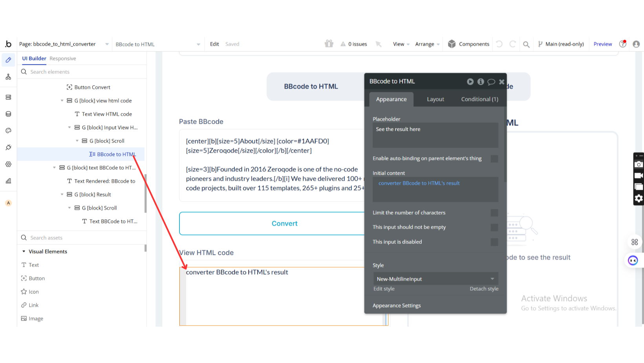The height and width of the screenshot is (363, 644).
Task: Check This input should not be empty
Action: 494,227
